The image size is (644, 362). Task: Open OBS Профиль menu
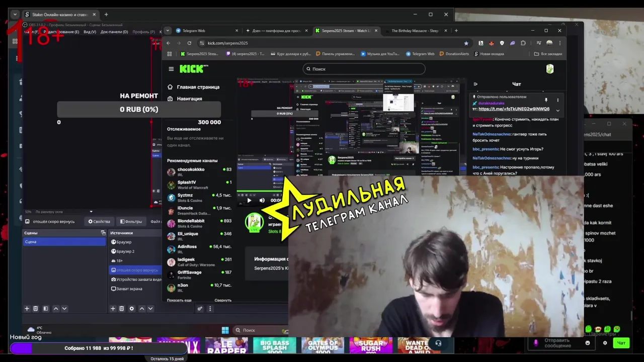tap(144, 32)
